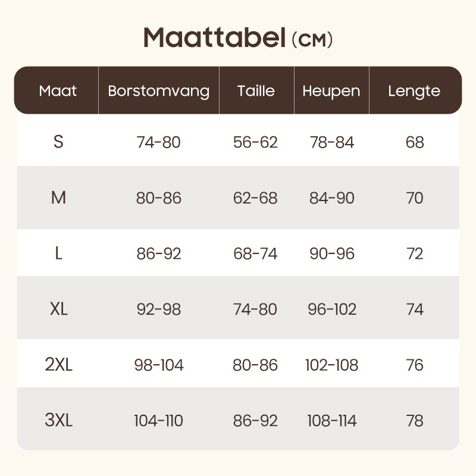Screen dimensions: 476x476
Task: Select the 108-114 Heupen cell
Action: [331, 421]
